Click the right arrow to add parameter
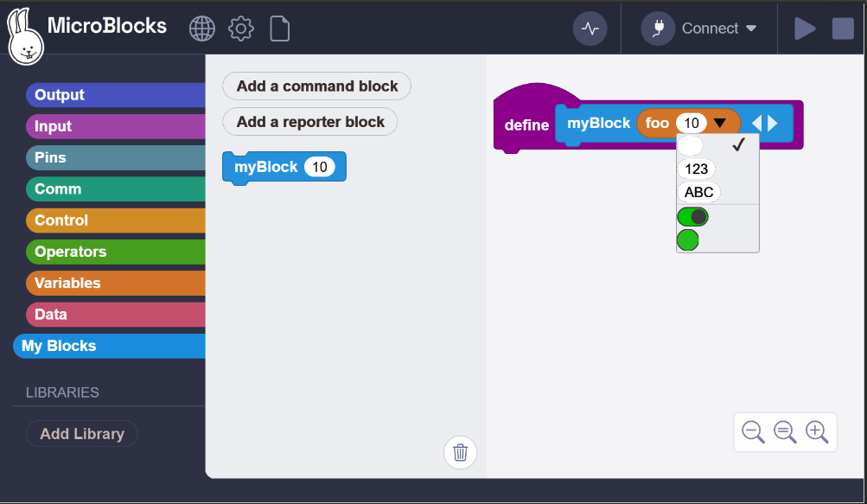The image size is (867, 504). coord(773,124)
